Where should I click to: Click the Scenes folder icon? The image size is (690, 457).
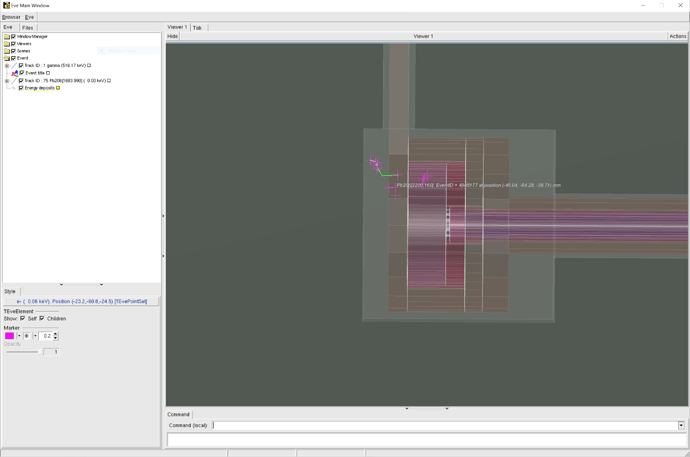coord(7,51)
